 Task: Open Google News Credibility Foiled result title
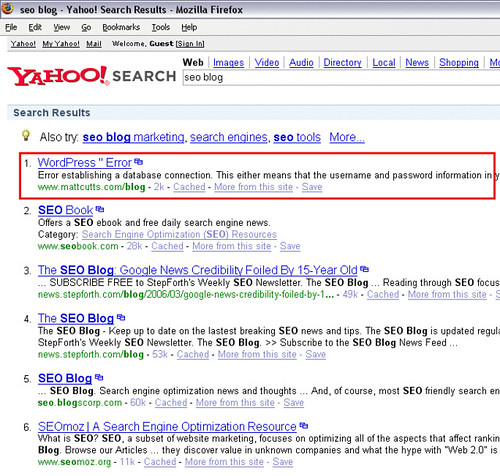198,270
